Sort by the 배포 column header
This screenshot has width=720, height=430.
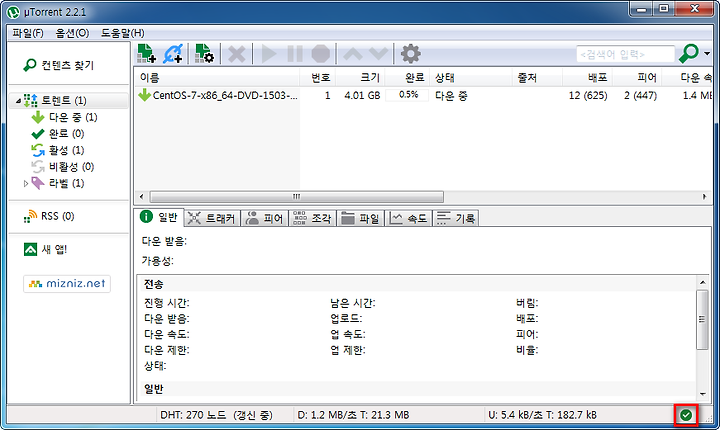[x=588, y=78]
